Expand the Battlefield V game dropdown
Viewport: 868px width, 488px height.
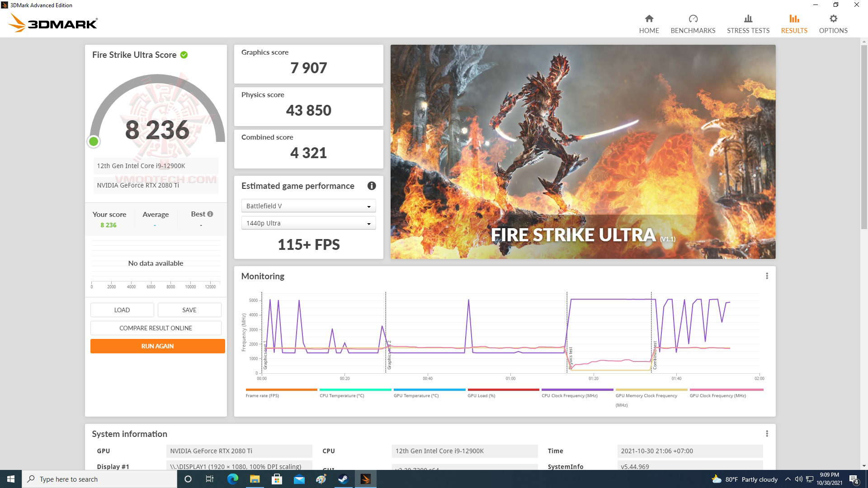coord(308,206)
